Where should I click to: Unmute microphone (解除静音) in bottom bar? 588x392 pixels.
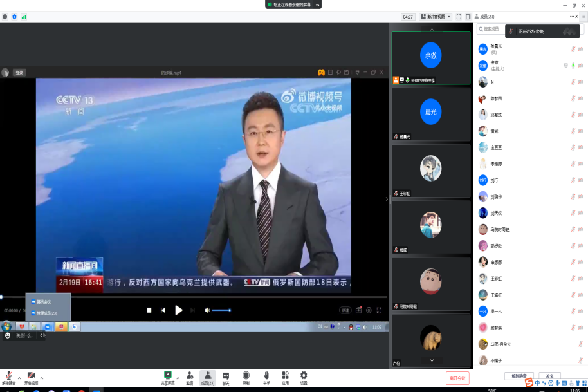(x=8, y=377)
